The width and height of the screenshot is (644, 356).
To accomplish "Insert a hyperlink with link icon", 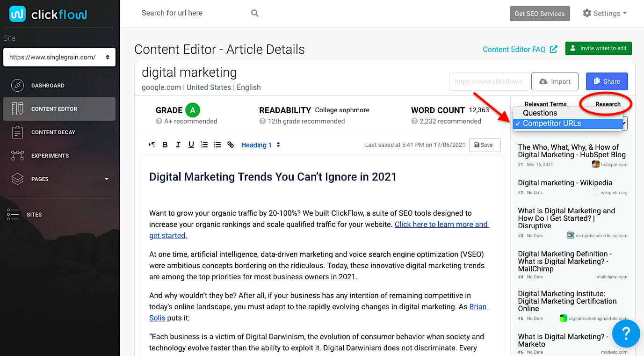I will (x=230, y=145).
